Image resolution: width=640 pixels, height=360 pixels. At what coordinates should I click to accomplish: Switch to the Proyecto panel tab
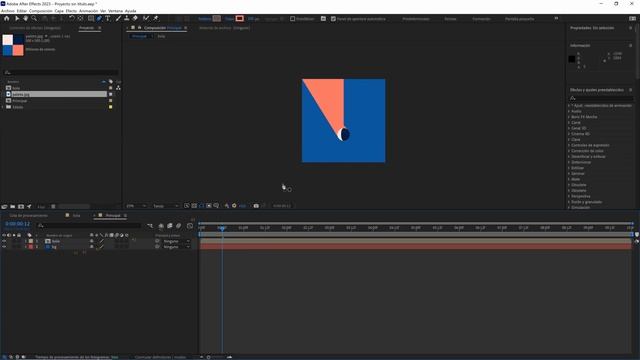coord(87,28)
